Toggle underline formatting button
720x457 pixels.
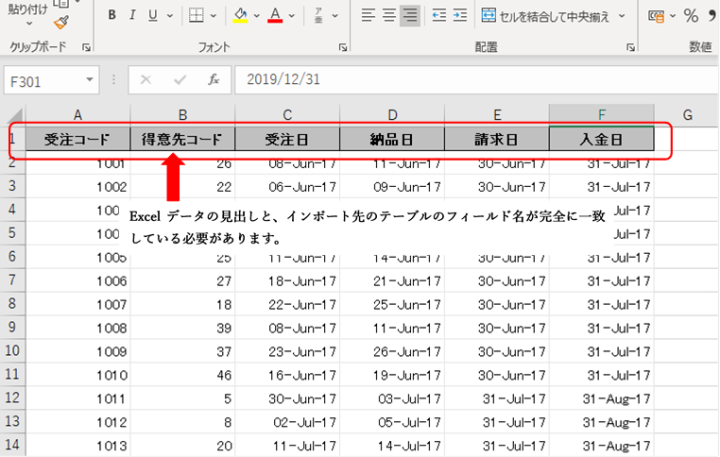click(x=153, y=16)
